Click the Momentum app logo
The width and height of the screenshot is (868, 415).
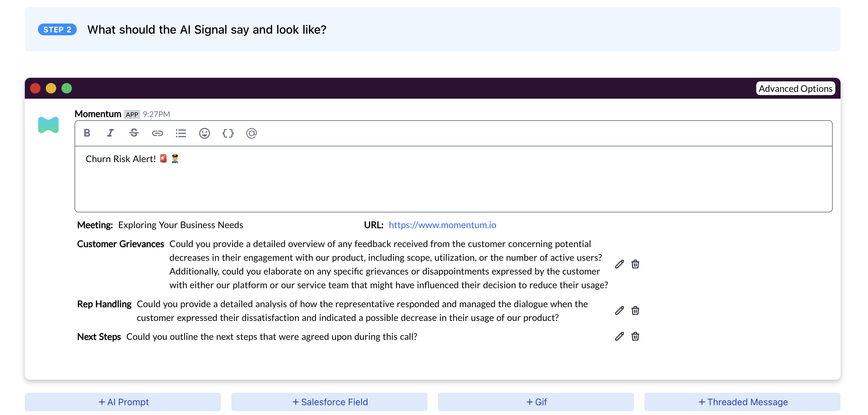coord(48,124)
